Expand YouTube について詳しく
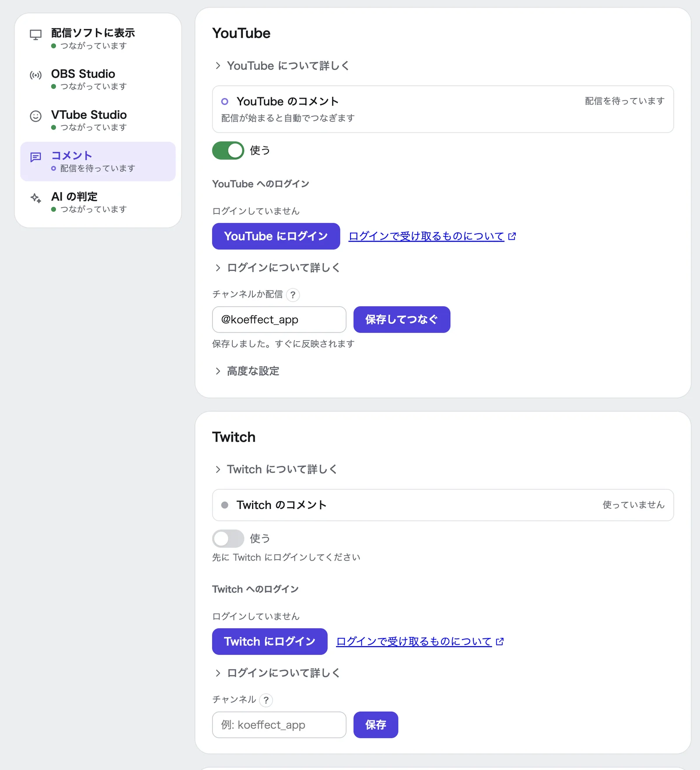The image size is (700, 770). (282, 66)
